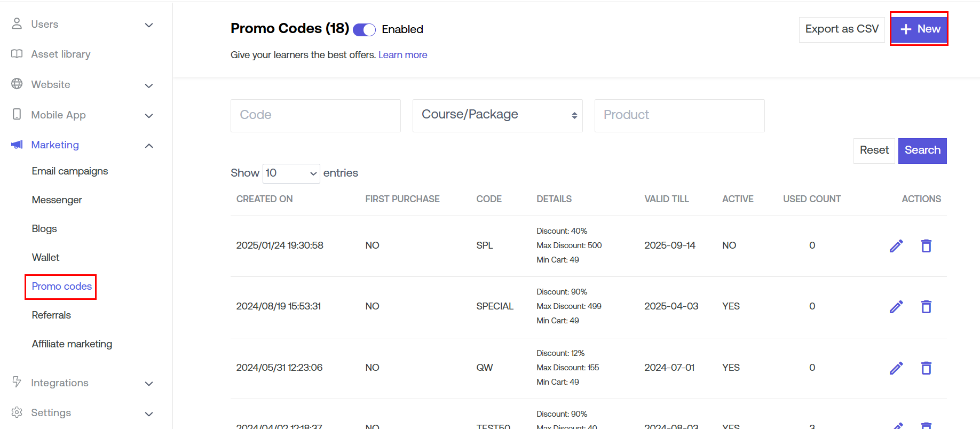Collapse the Marketing menu section
980x429 pixels.
pyautogui.click(x=149, y=146)
